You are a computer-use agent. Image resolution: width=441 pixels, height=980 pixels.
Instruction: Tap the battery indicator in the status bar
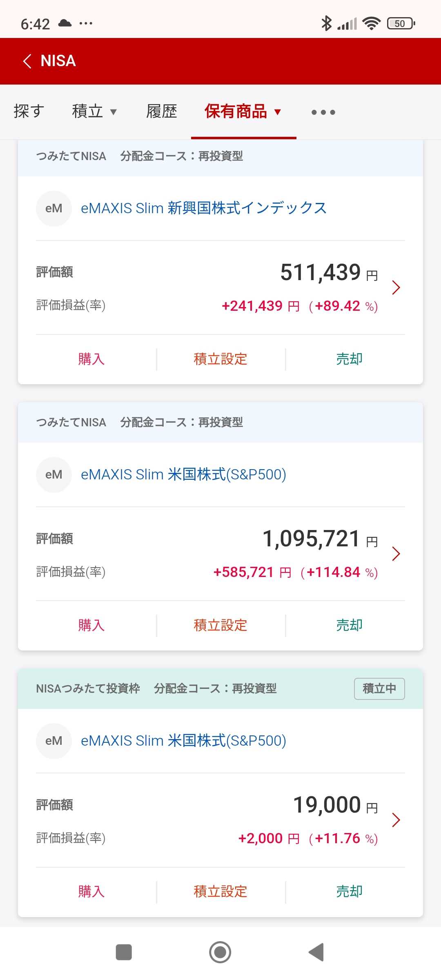401,24
